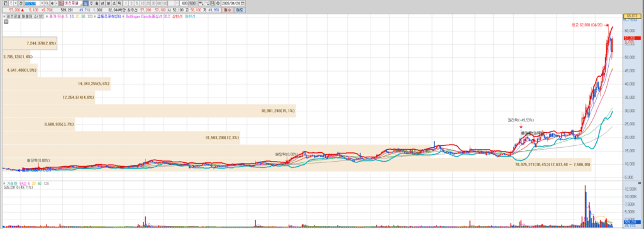Select the 주 weekly period button
Image resolution: width=644 pixels, height=229 pixels.
(x=91, y=3)
